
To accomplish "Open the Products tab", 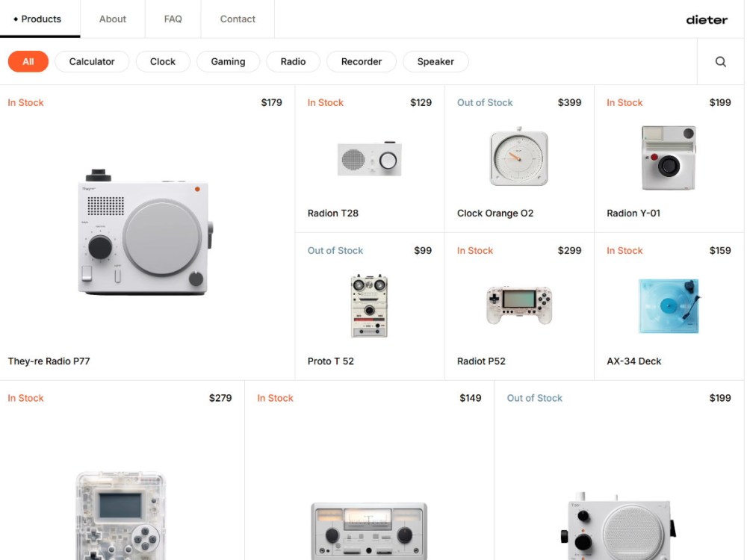I will click(40, 19).
